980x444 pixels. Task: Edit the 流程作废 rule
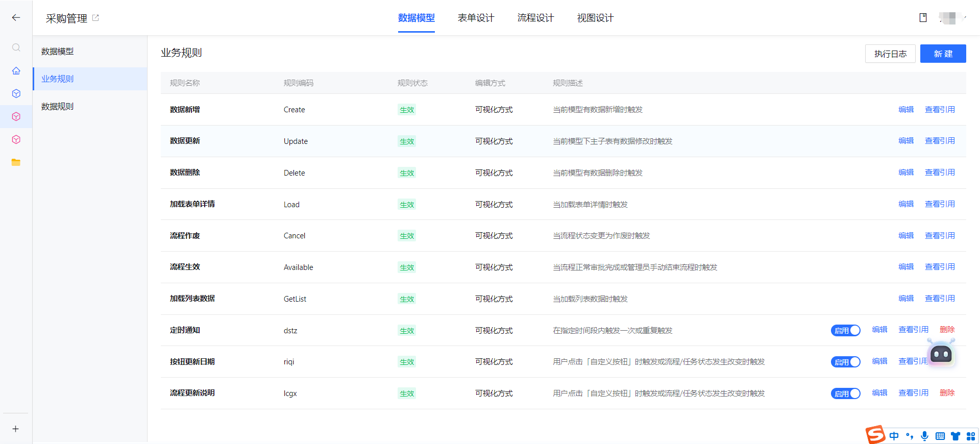pos(906,235)
